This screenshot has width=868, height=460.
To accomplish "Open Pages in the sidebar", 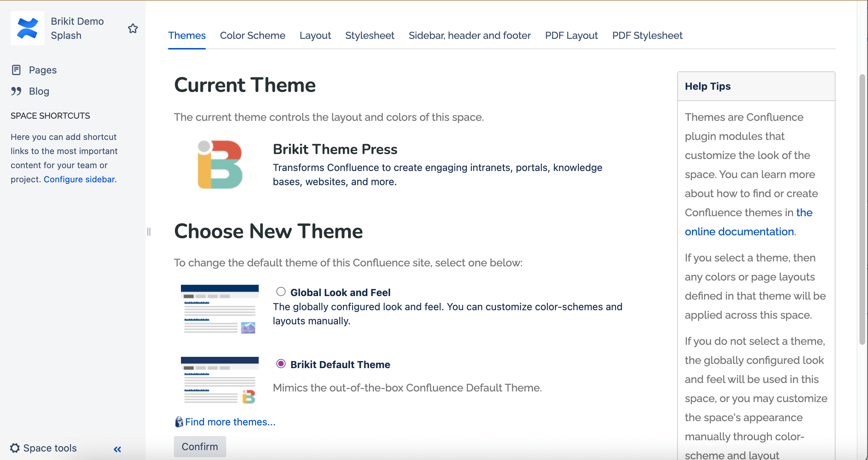I will (43, 70).
